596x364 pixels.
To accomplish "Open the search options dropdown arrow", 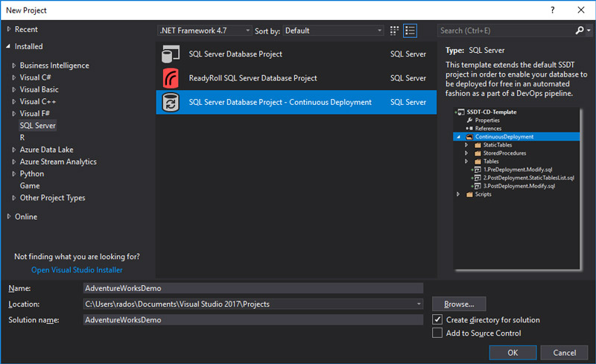I will pyautogui.click(x=589, y=31).
